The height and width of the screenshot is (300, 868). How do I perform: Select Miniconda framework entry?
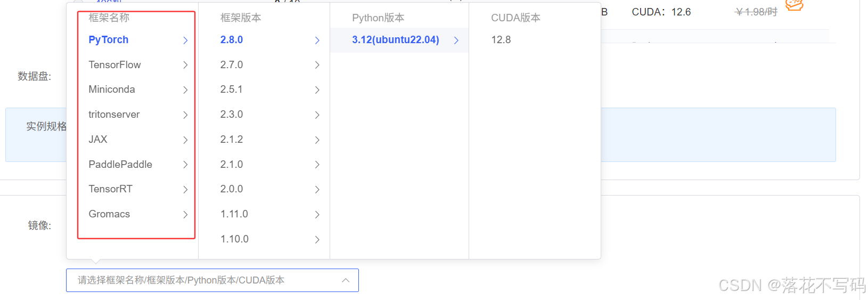[112, 90]
